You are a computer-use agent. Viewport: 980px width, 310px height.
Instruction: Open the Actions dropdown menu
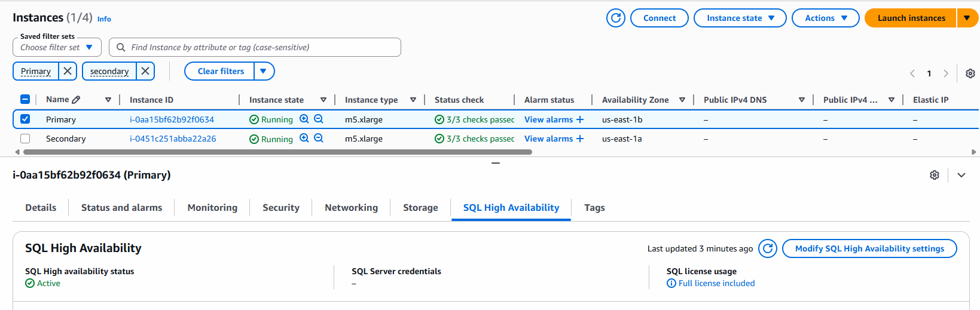[825, 18]
